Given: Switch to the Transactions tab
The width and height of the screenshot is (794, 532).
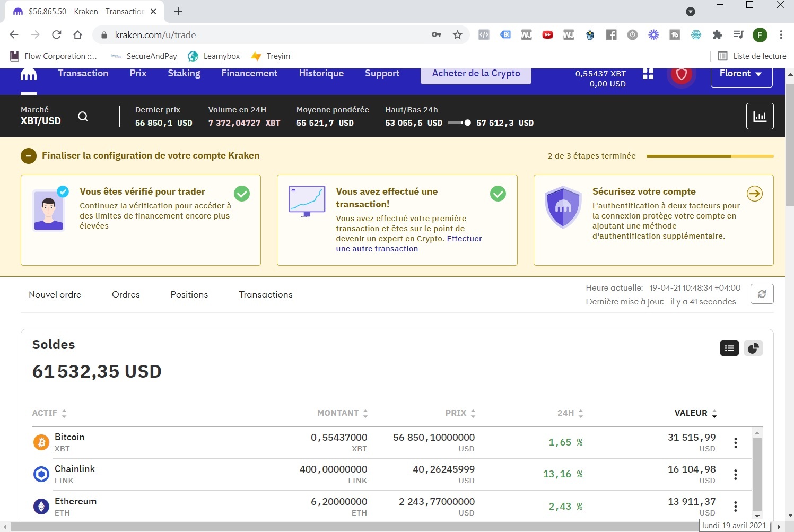Looking at the screenshot, I should pos(265,294).
